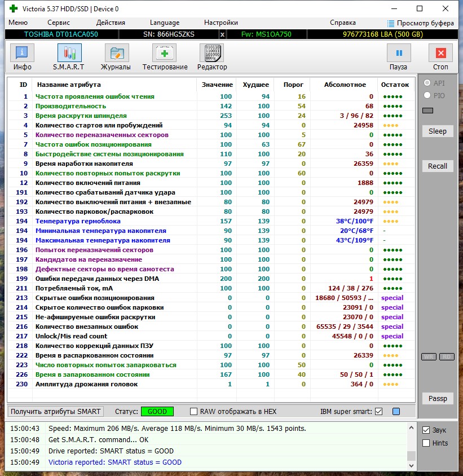This screenshot has width=463, height=476.
Task: Click the green GOOD status indicator
Action: (157, 411)
